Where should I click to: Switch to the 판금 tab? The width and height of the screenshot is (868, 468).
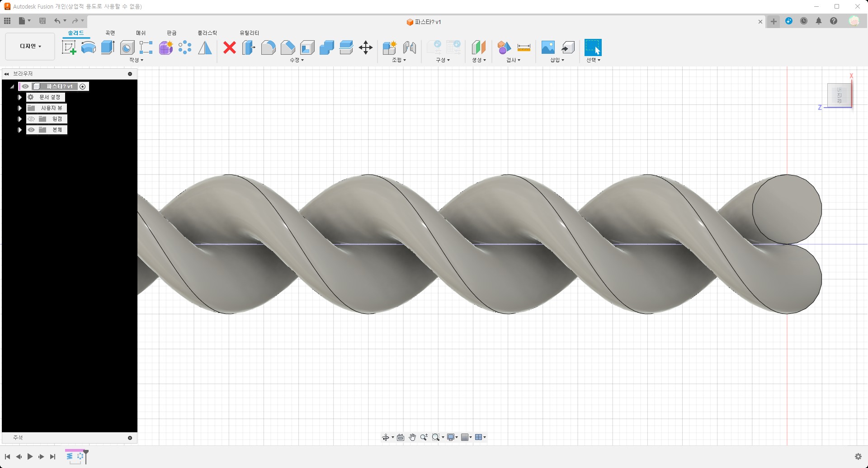(171, 33)
